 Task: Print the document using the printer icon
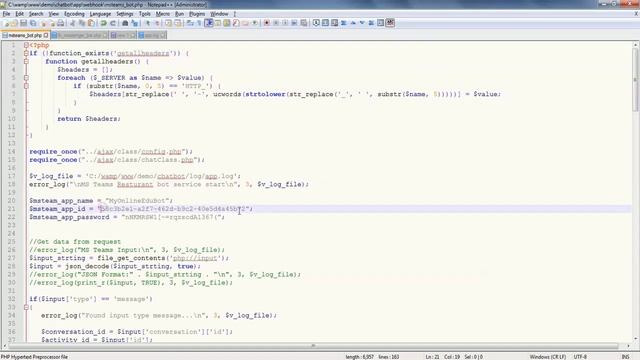click(60, 23)
